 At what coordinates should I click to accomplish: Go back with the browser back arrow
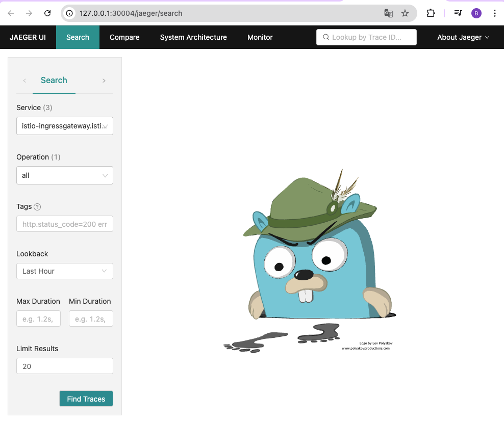(x=11, y=13)
